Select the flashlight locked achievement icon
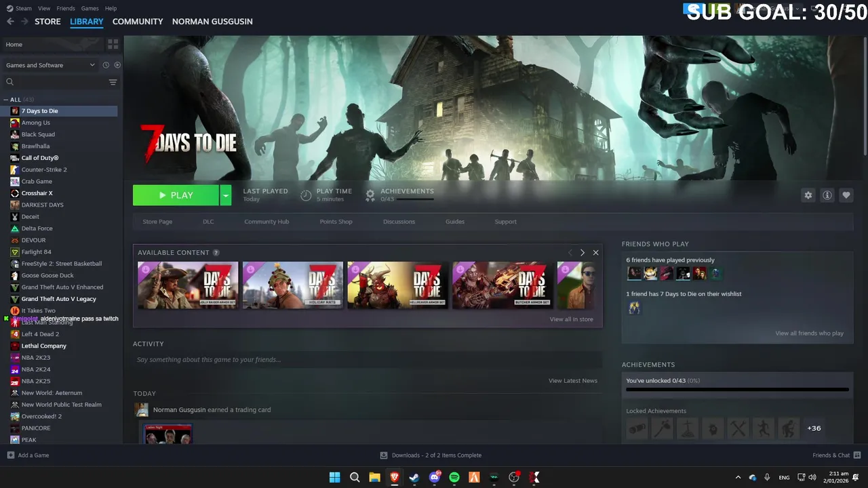868x488 pixels. pos(637,428)
